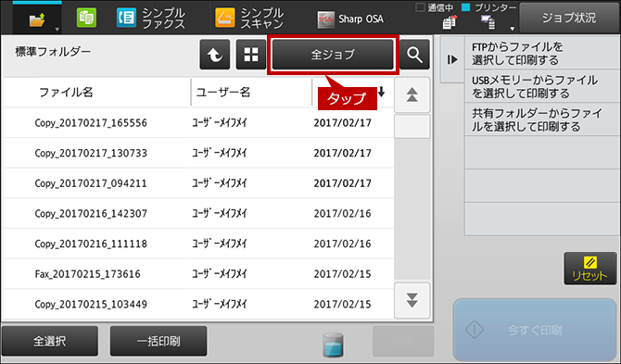Open the ジョブ状況 job status screen

(x=569, y=18)
